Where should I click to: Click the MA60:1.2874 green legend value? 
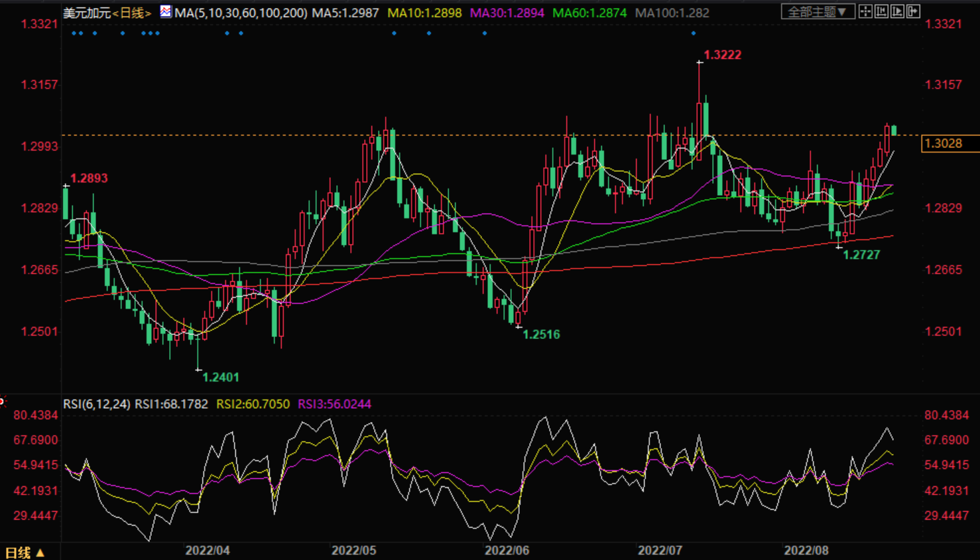pos(589,13)
